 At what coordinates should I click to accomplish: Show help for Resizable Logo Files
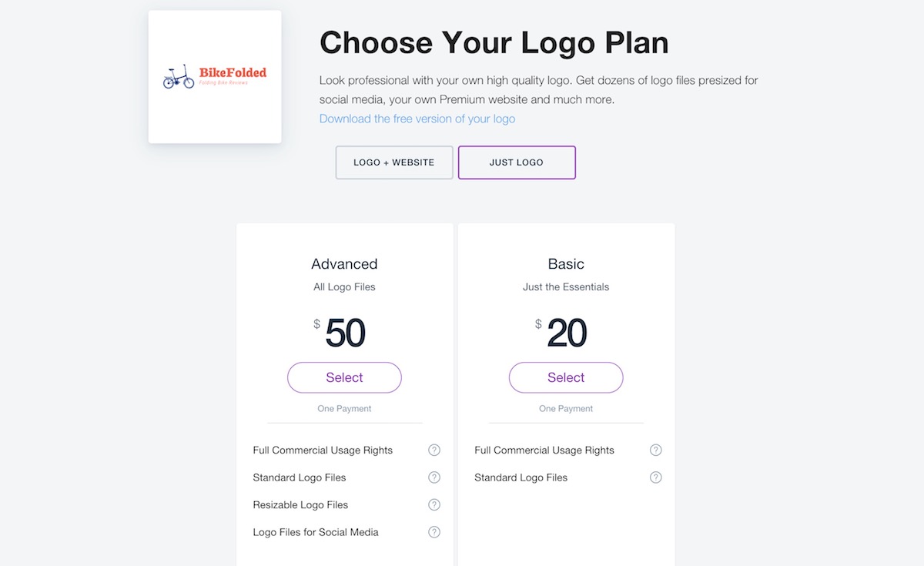coord(434,504)
